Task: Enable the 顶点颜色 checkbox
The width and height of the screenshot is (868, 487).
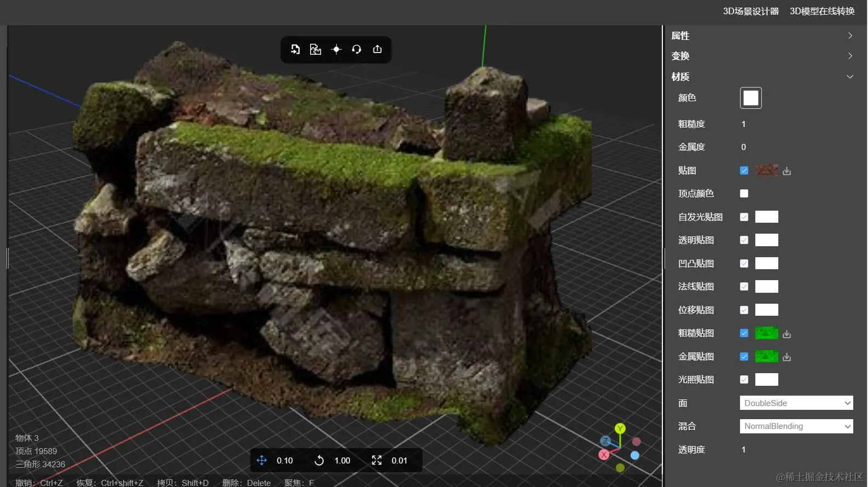Action: 744,194
